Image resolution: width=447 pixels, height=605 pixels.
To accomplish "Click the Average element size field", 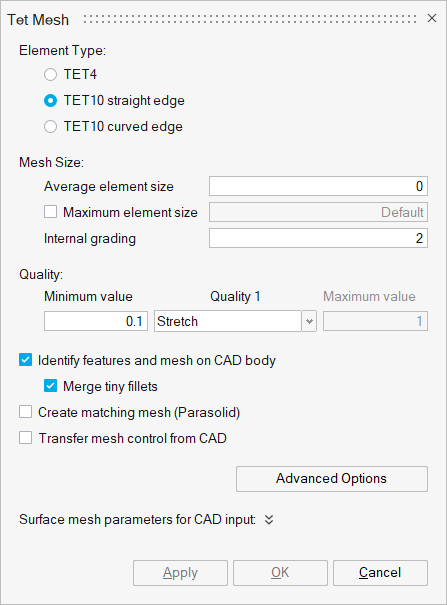I will [x=318, y=186].
